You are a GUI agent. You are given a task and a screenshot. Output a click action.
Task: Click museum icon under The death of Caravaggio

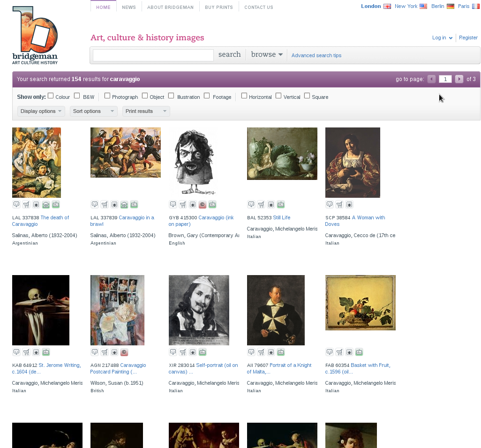46,204
